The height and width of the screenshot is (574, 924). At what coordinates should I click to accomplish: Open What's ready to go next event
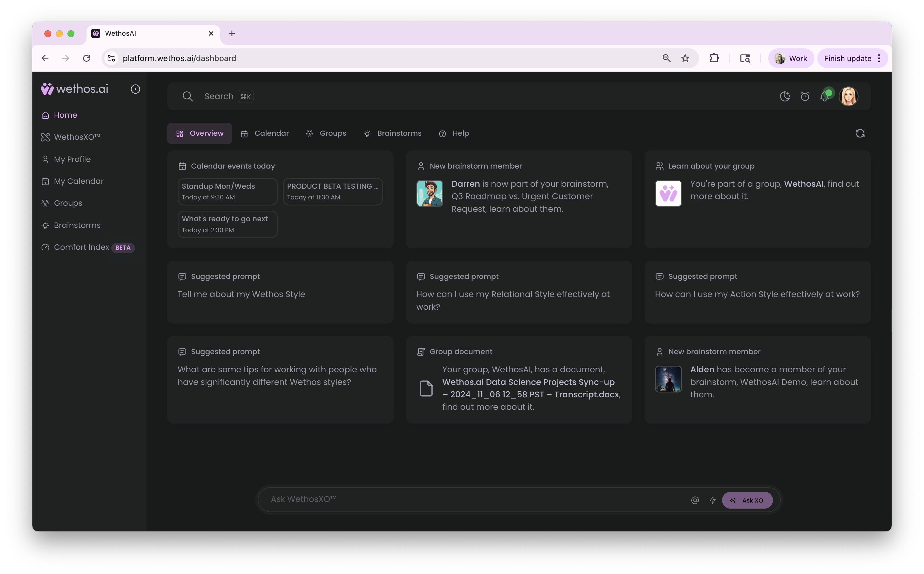tap(228, 224)
